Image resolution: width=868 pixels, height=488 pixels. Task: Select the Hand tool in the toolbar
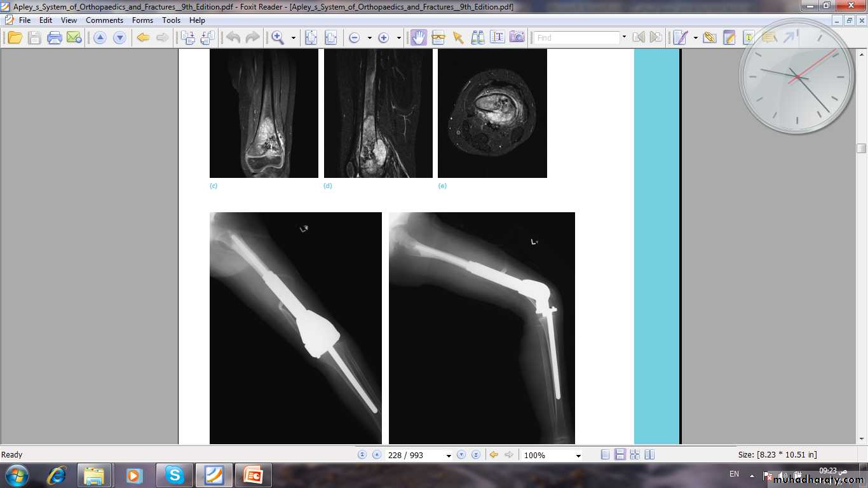click(418, 37)
